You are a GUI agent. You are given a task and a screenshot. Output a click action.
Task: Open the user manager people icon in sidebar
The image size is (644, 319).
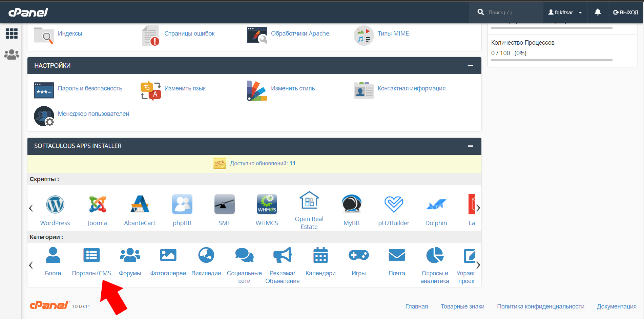(x=12, y=55)
